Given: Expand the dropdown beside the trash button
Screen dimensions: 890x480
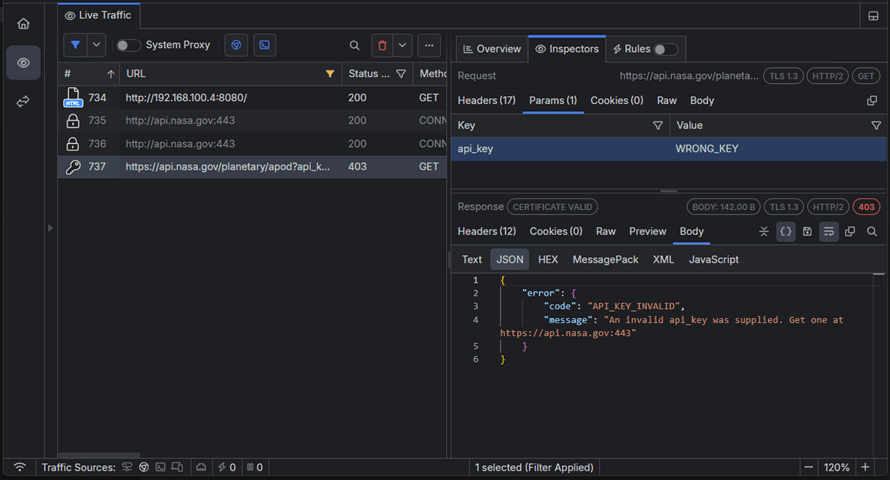Looking at the screenshot, I should 402,45.
